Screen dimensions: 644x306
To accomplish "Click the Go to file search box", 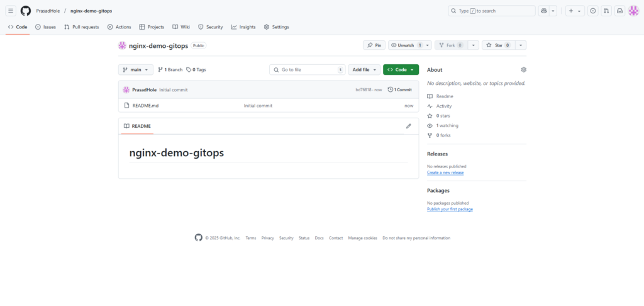I will point(307,69).
